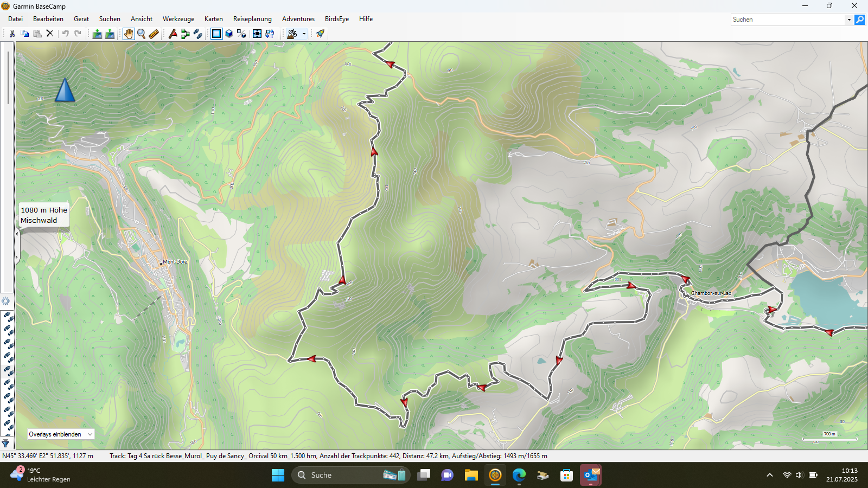Viewport: 868px width, 488px height.
Task: Click the new route tool icon
Action: coord(185,34)
